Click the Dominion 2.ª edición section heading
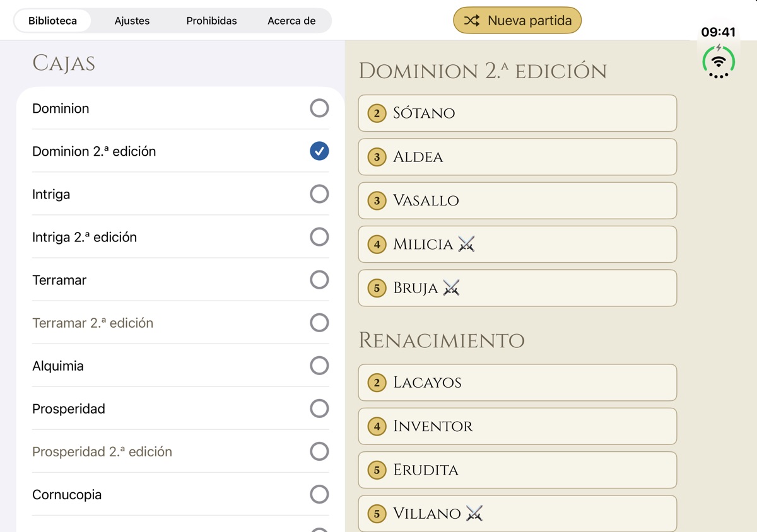The image size is (757, 532). [x=483, y=71]
